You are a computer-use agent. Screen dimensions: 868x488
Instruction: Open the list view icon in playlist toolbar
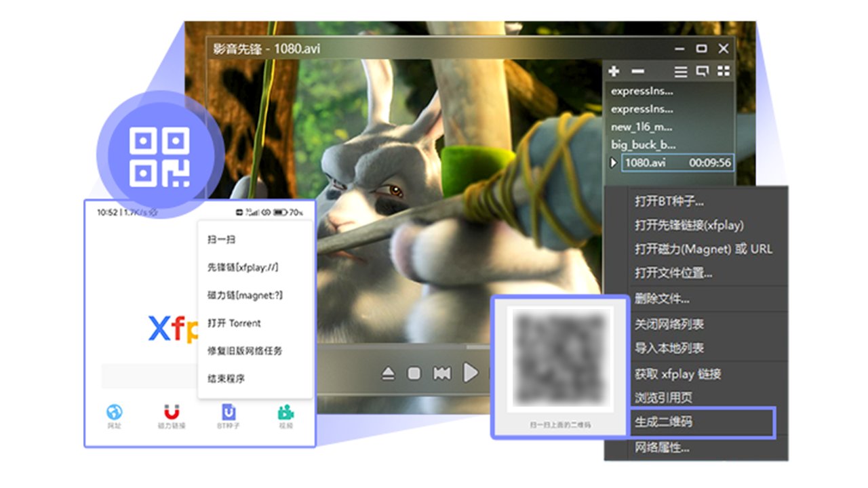680,70
